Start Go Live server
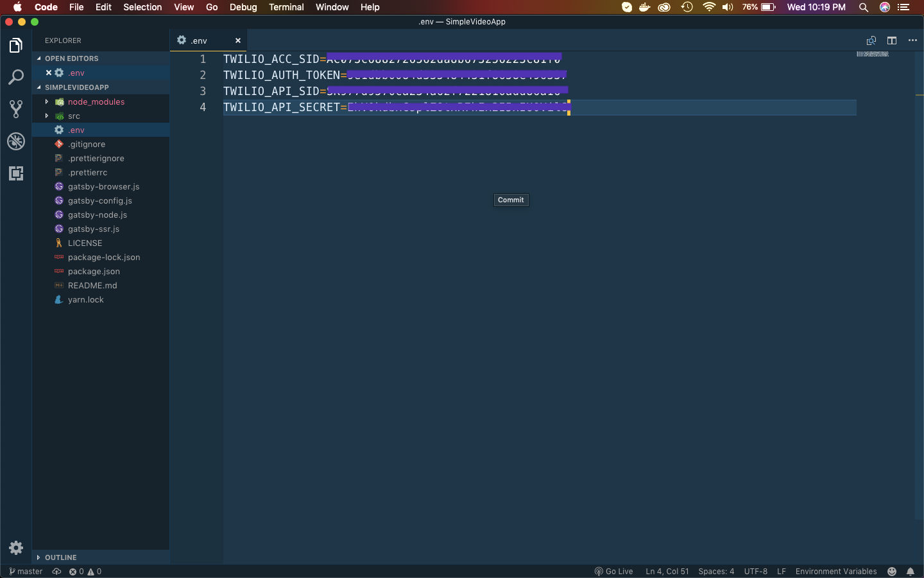 613,572
